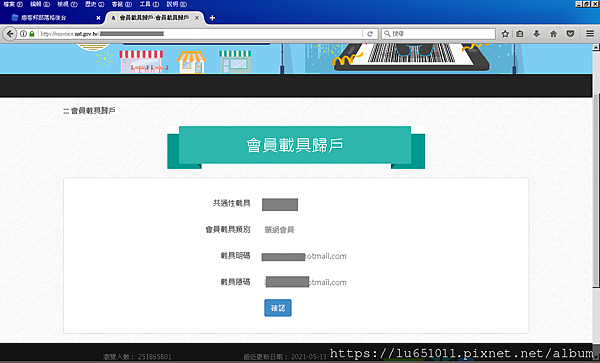Click the 最近更新日期 2021-05-13 text

click(285, 357)
